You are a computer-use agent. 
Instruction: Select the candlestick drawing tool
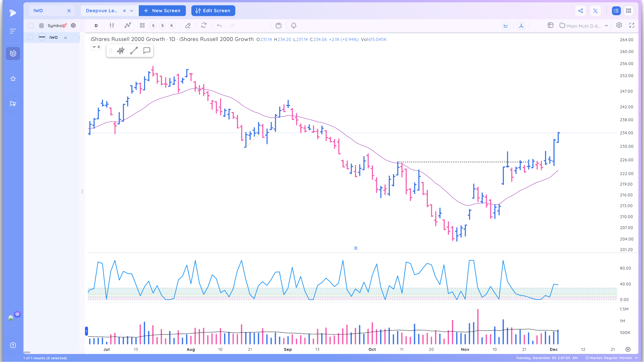[121, 51]
